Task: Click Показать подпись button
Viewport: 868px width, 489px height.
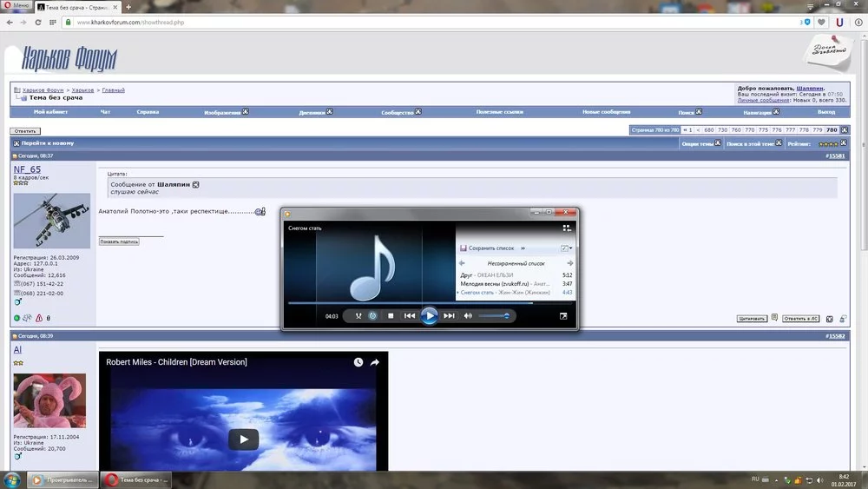Action: (119, 241)
